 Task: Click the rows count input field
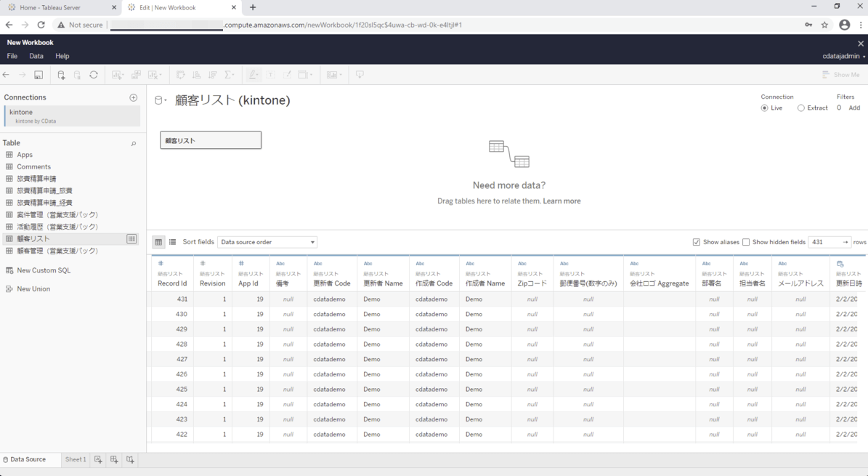pyautogui.click(x=824, y=242)
